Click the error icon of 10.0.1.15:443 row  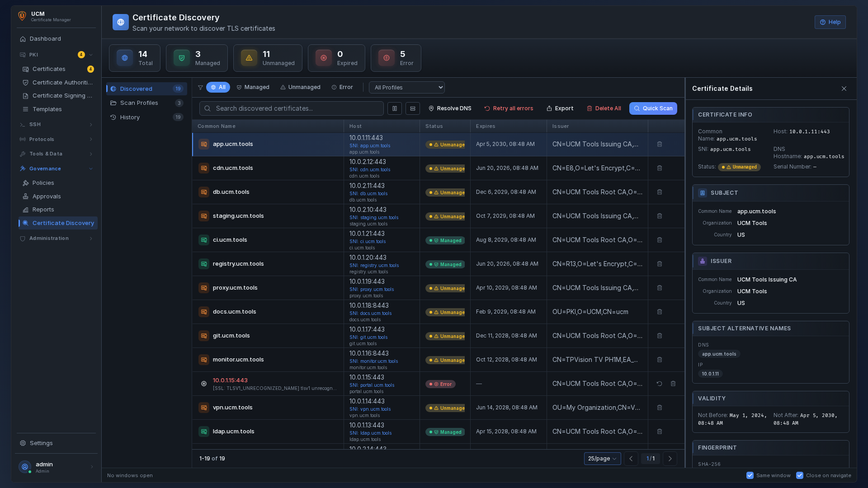(x=204, y=384)
